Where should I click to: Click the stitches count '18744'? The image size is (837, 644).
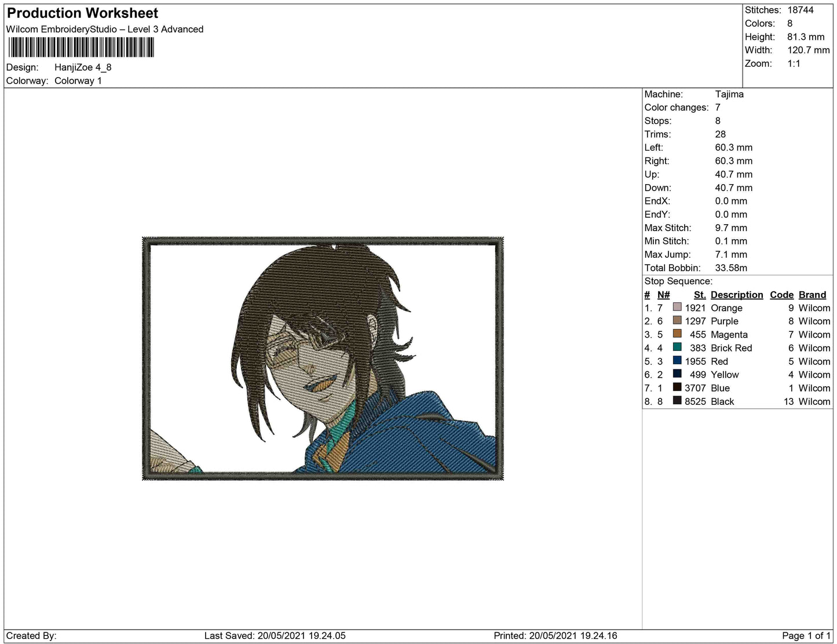click(801, 10)
